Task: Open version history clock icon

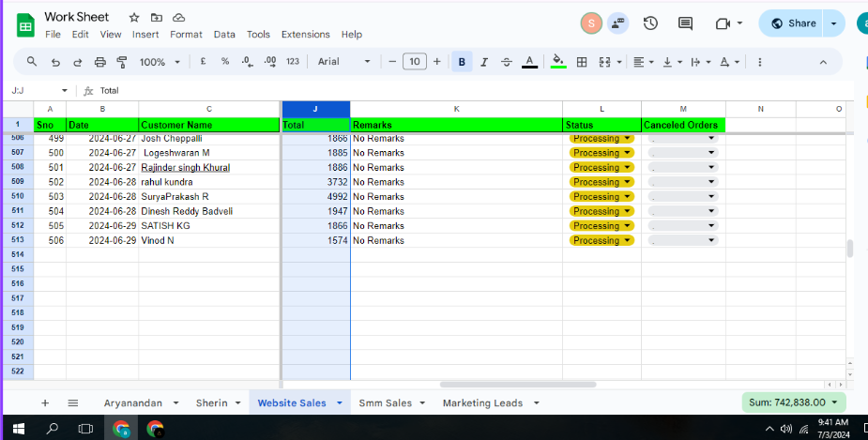Action: tap(650, 23)
